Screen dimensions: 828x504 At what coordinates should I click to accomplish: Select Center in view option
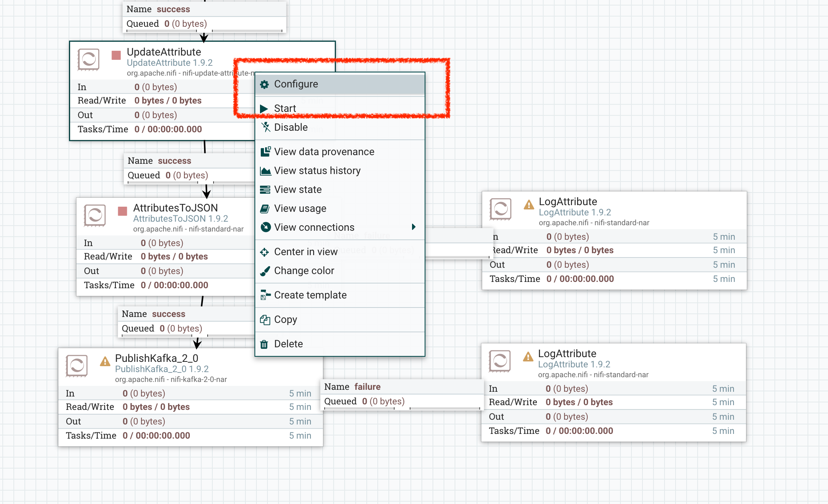tap(306, 252)
